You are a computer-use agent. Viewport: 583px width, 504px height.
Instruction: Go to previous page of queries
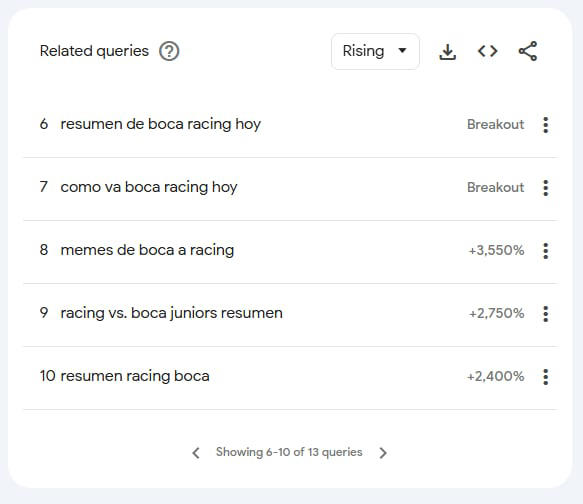tap(196, 453)
